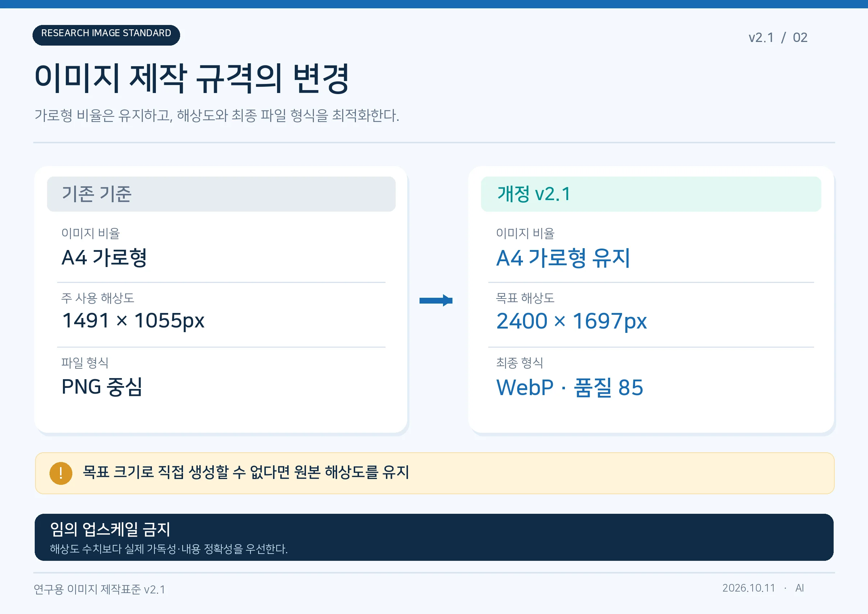Click the 주 사용 해상도 label
The width and height of the screenshot is (868, 614).
(x=98, y=298)
